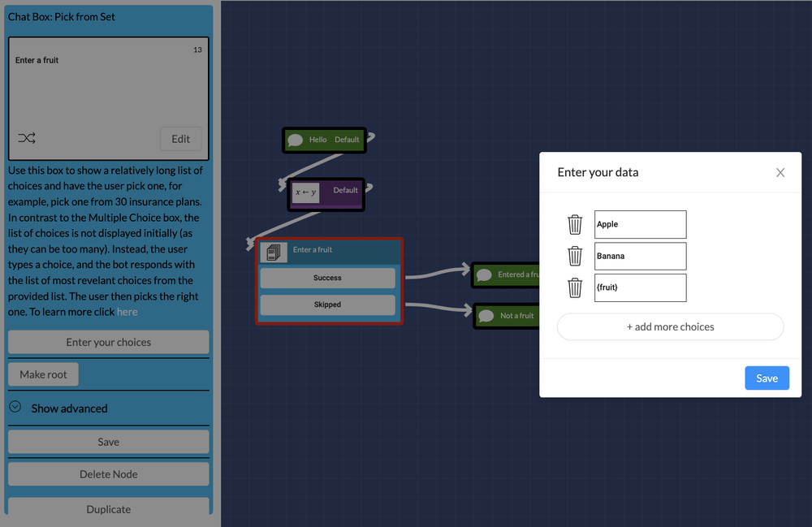Click the speech bubble icon on Hello node
This screenshot has width=812, height=527.
point(296,139)
